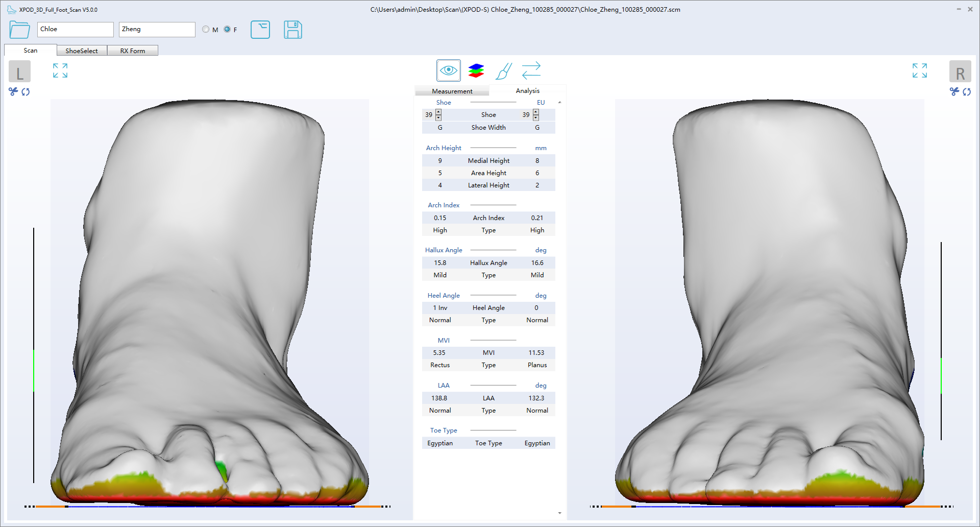
Task: Select the eye view mode icon
Action: point(448,70)
